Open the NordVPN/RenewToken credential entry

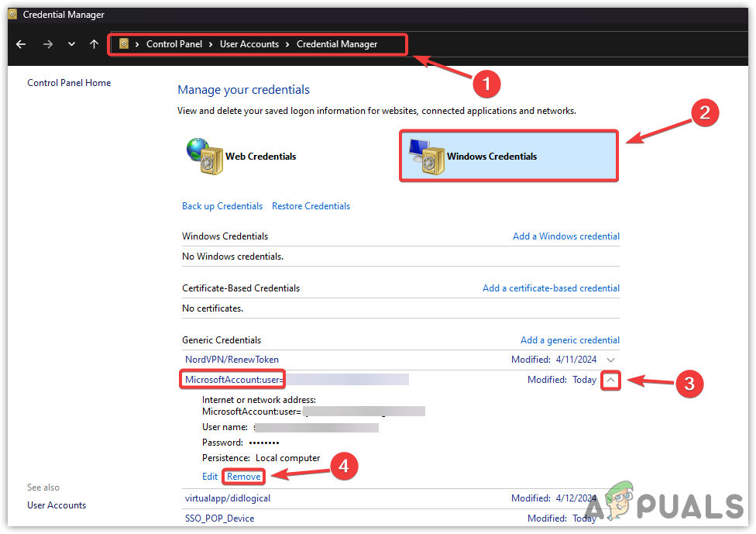pos(232,360)
